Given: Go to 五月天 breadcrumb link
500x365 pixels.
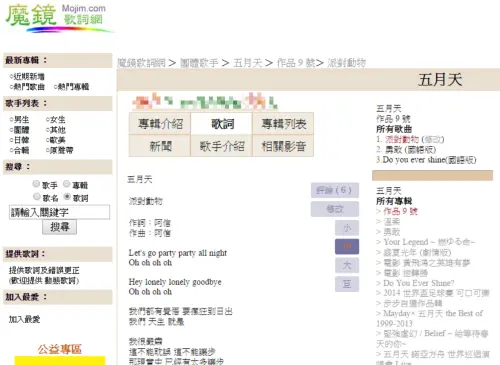Looking at the screenshot, I should [x=248, y=63].
